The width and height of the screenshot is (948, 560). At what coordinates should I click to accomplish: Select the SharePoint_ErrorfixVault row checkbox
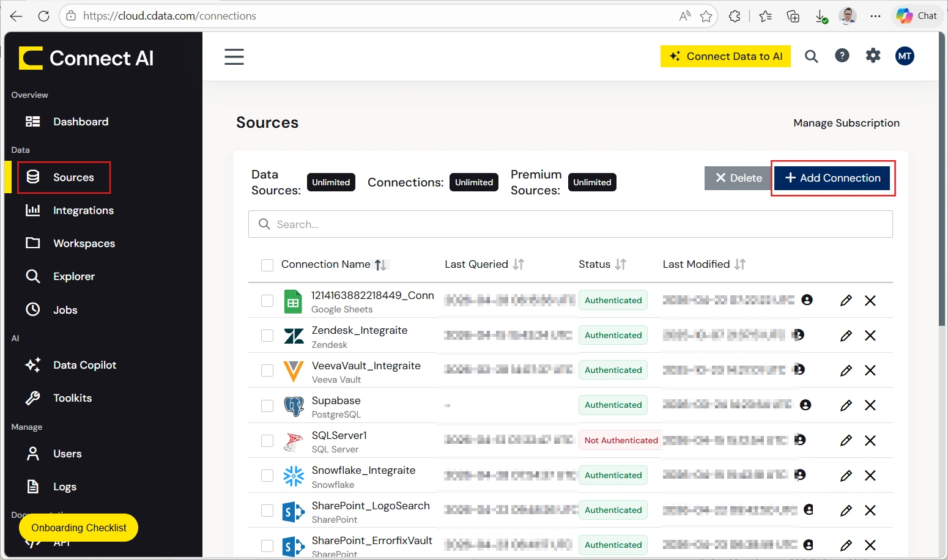(x=267, y=545)
